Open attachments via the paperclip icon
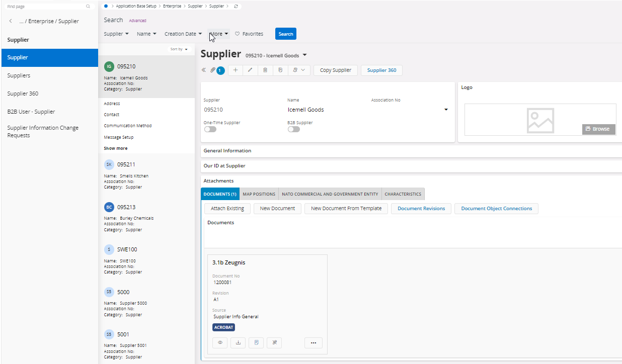The image size is (622, 364). click(213, 70)
